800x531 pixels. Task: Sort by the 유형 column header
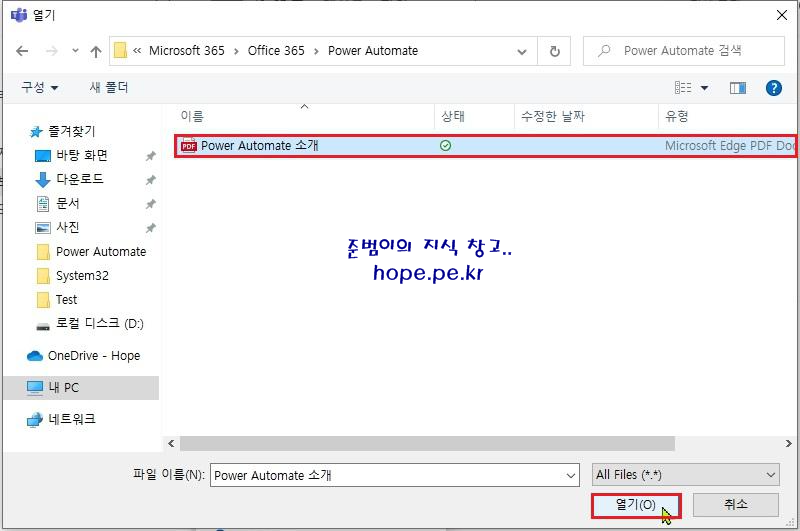pos(677,116)
